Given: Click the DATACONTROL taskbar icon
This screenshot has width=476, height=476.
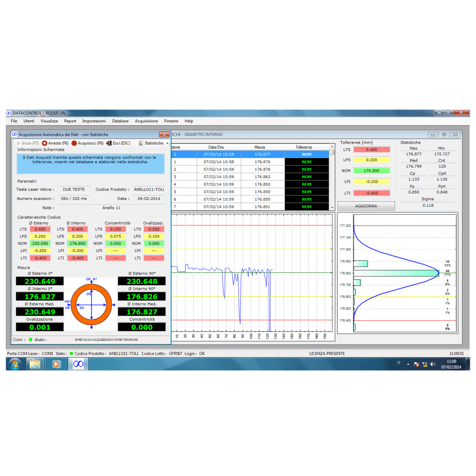Looking at the screenshot, I should [x=78, y=364].
